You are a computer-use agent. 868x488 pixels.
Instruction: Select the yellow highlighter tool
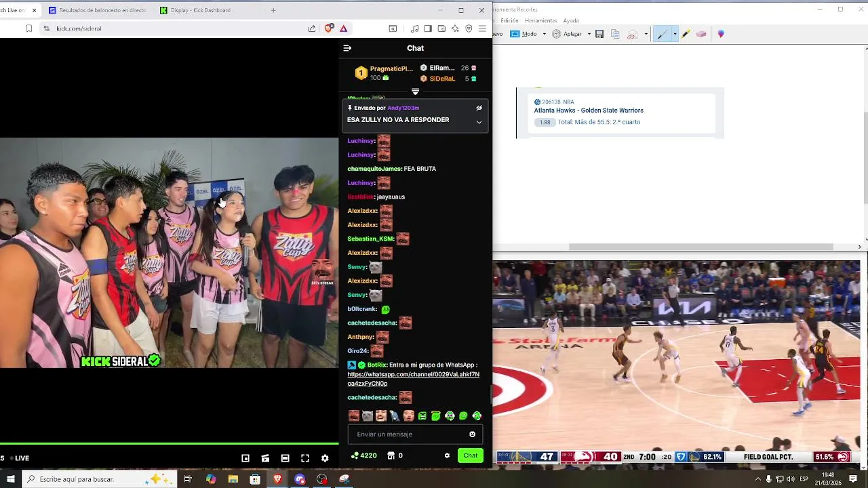click(686, 34)
